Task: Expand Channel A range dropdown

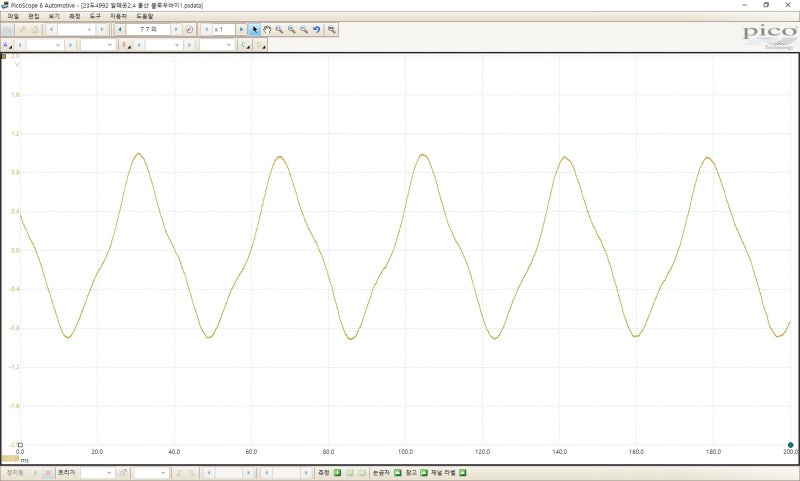Action: 57,45
